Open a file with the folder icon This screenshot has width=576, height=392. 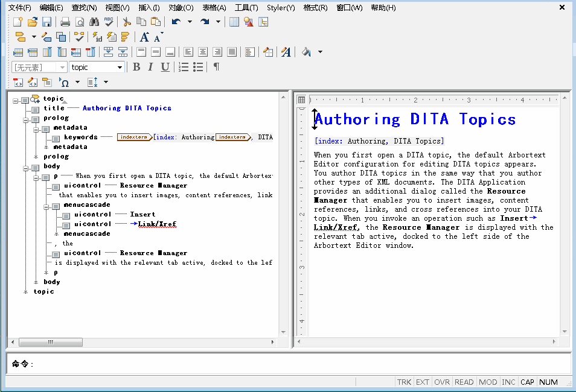point(33,22)
